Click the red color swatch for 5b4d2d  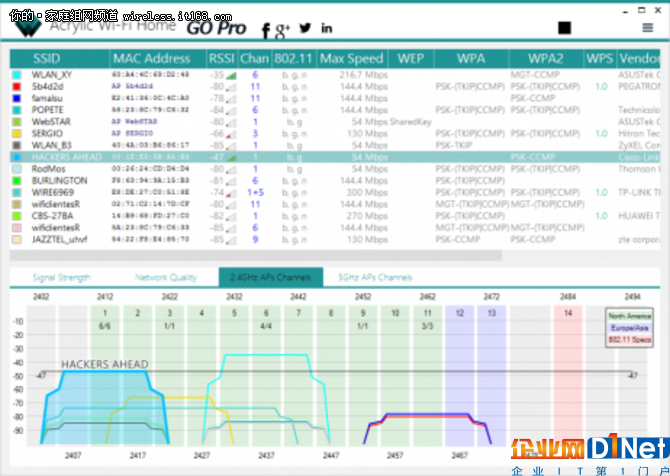pyautogui.click(x=17, y=86)
